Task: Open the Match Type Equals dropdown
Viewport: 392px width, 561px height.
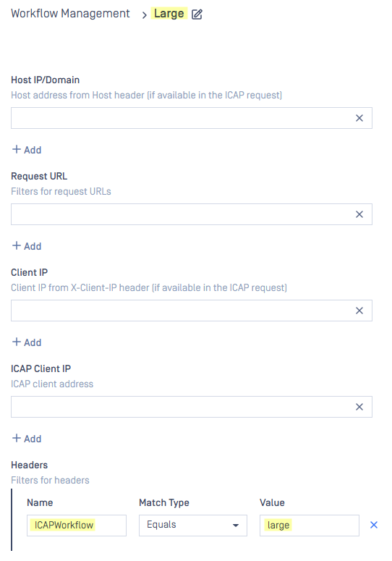Action: pos(193,526)
